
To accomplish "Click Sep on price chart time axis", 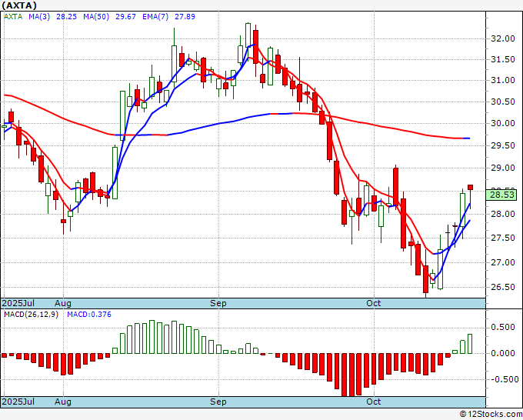I will pos(218,303).
